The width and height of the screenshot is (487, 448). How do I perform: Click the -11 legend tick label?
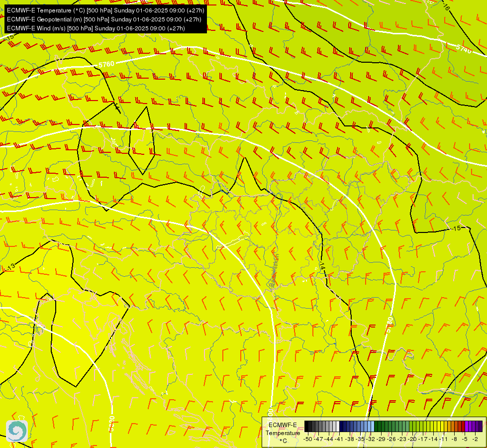[443, 439]
